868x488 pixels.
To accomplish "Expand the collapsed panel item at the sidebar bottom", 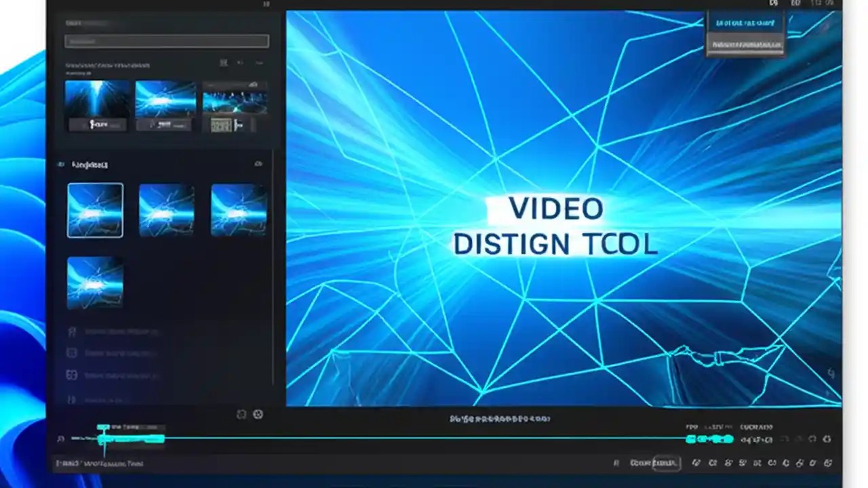I will [x=72, y=400].
